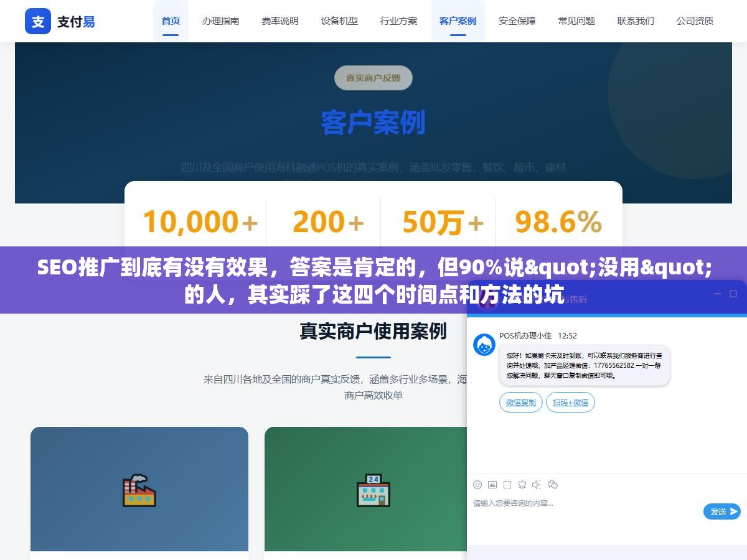Click the 真实商户使用案例 section heading

(x=374, y=331)
